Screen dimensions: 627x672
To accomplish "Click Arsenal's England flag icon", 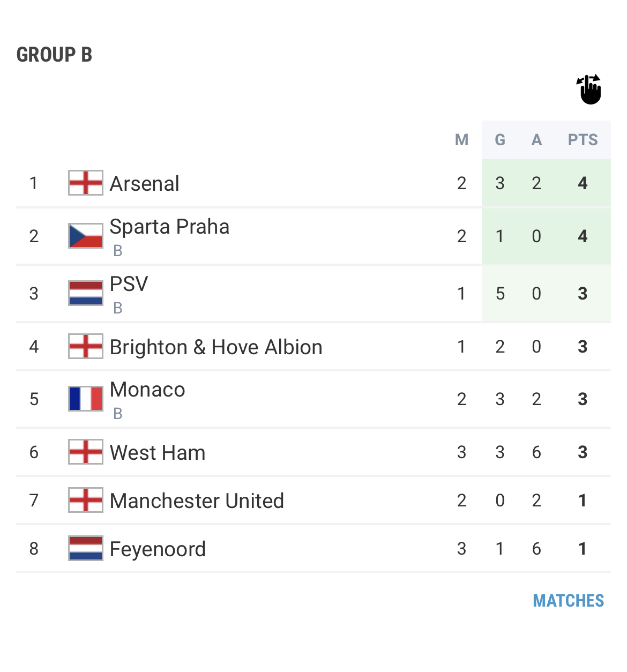I will [86, 183].
